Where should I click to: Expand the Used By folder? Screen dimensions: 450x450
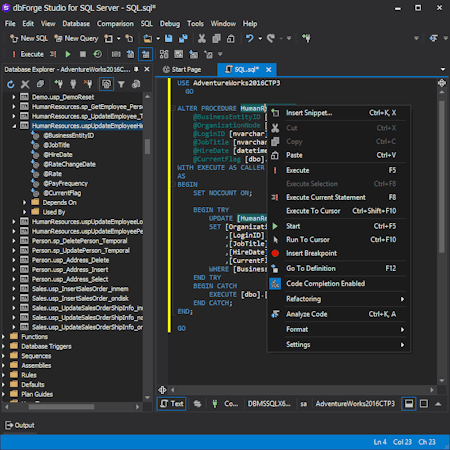point(24,212)
